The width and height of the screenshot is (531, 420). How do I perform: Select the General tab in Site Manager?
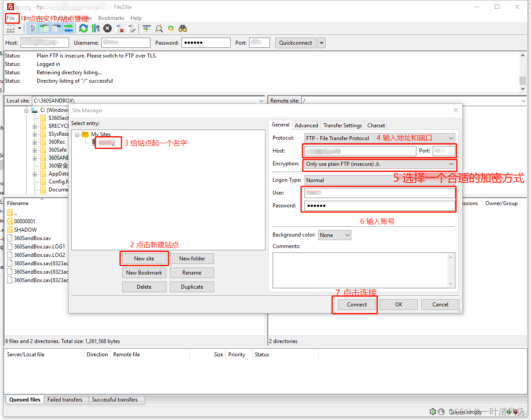click(281, 125)
